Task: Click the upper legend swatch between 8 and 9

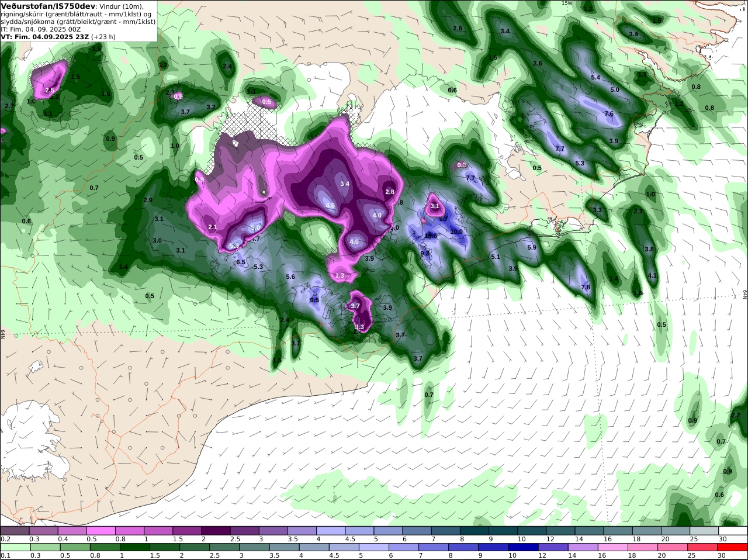Action: point(475,531)
